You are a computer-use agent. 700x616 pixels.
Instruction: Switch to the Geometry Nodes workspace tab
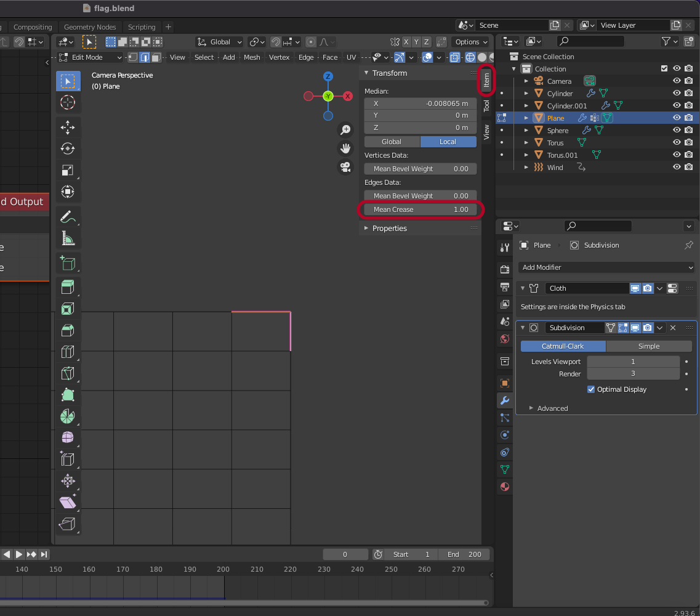[x=90, y=27]
